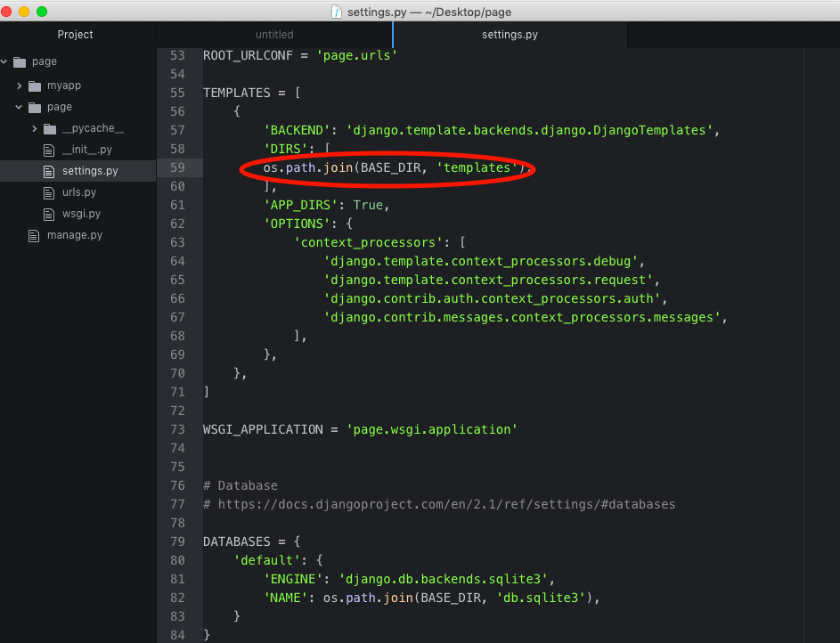The width and height of the screenshot is (840, 643).
Task: Click the settings.py file icon in tree
Action: pos(49,171)
